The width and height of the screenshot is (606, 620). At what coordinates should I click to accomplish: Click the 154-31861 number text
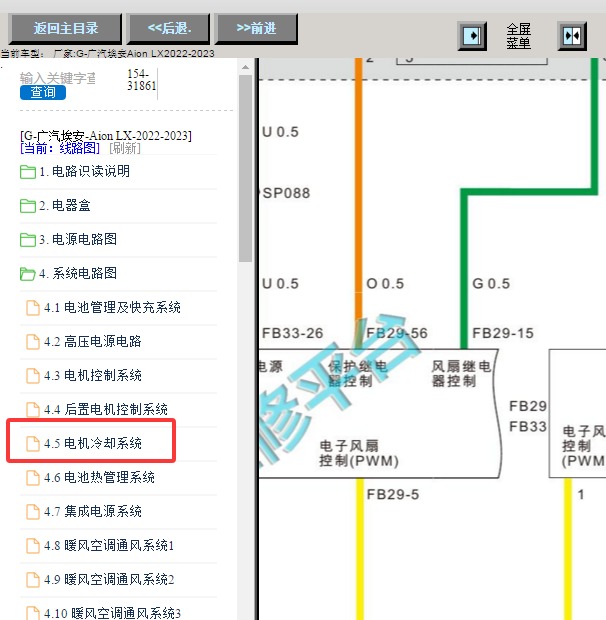[x=142, y=79]
